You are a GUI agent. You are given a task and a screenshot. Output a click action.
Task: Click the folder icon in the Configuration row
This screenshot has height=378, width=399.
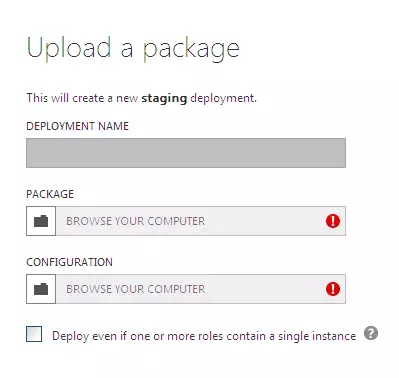click(x=41, y=289)
